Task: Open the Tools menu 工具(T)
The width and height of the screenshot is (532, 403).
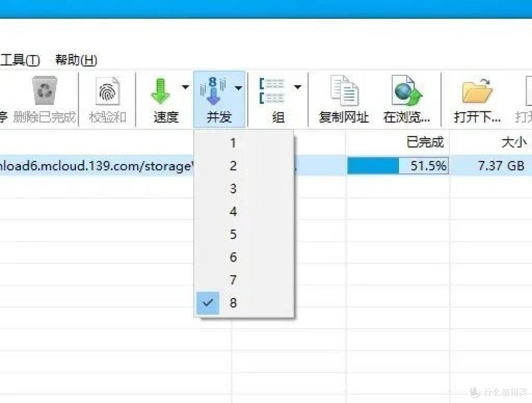Action: pyautogui.click(x=20, y=60)
